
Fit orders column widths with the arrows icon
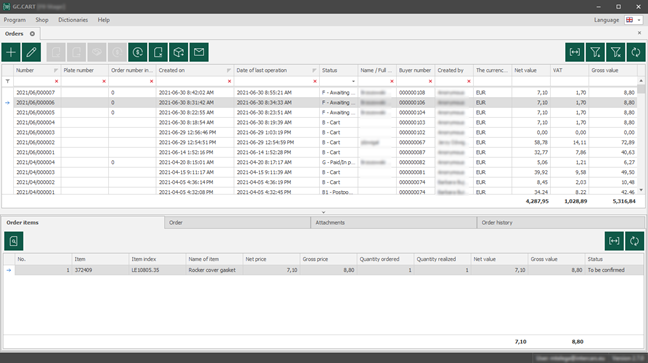point(574,52)
